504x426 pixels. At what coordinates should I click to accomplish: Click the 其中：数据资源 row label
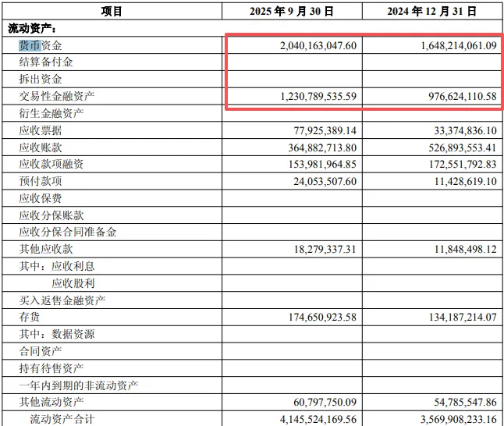point(57,334)
